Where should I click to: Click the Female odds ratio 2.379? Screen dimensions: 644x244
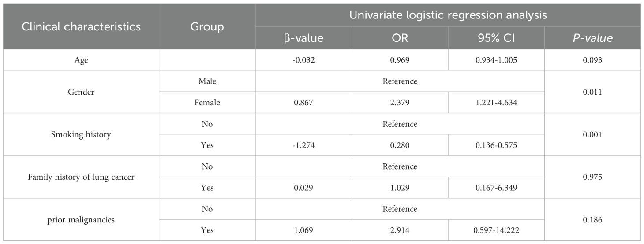(400, 103)
